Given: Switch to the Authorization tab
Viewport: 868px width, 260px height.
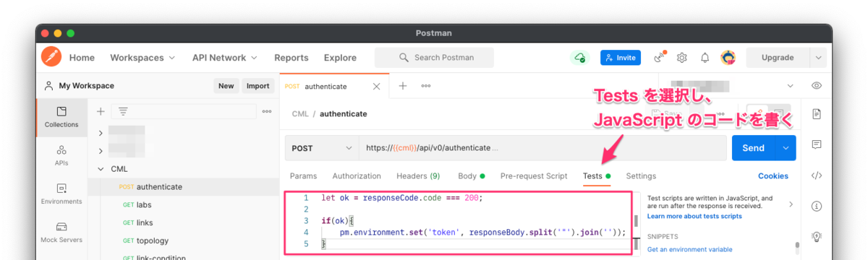Looking at the screenshot, I should coord(357,176).
